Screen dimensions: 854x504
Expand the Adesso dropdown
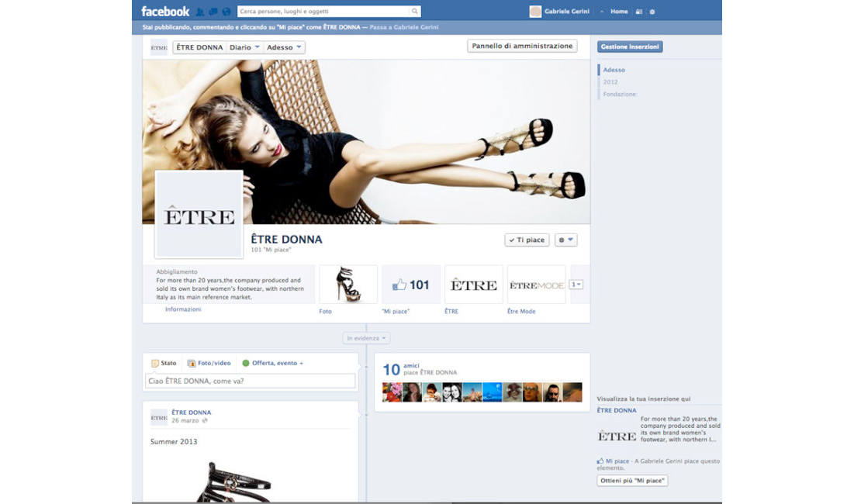(284, 47)
